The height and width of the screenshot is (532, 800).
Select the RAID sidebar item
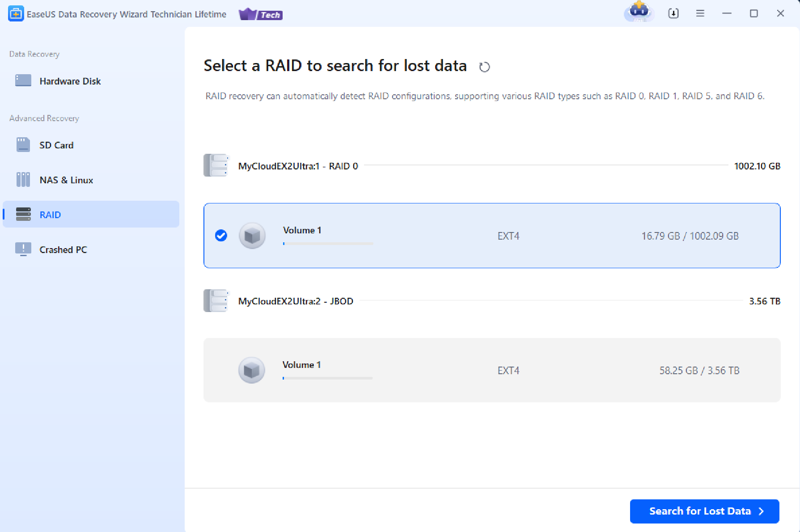coord(50,215)
